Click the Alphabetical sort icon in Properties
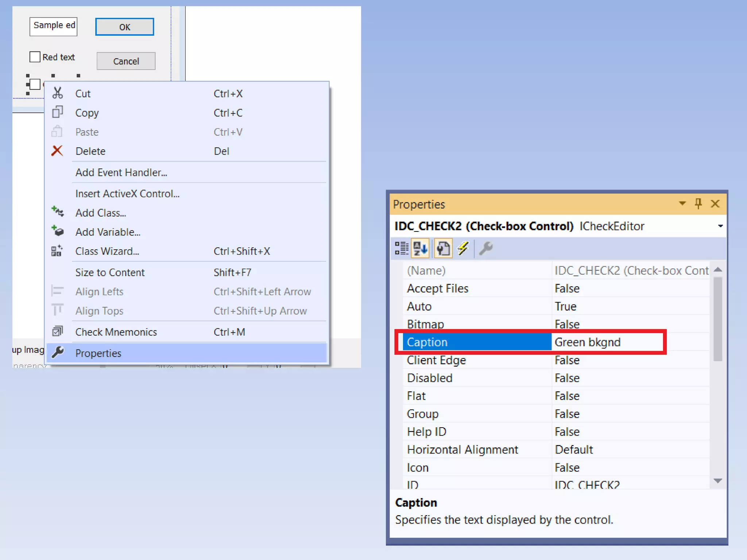The image size is (747, 560). (420, 249)
